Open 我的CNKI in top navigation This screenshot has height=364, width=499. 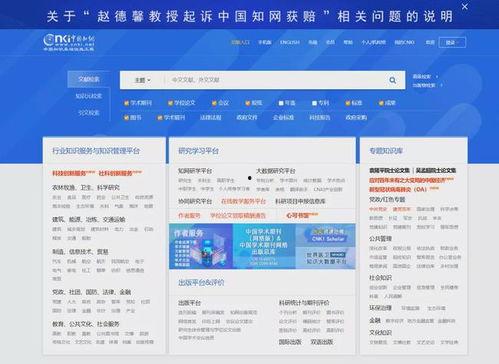405,42
